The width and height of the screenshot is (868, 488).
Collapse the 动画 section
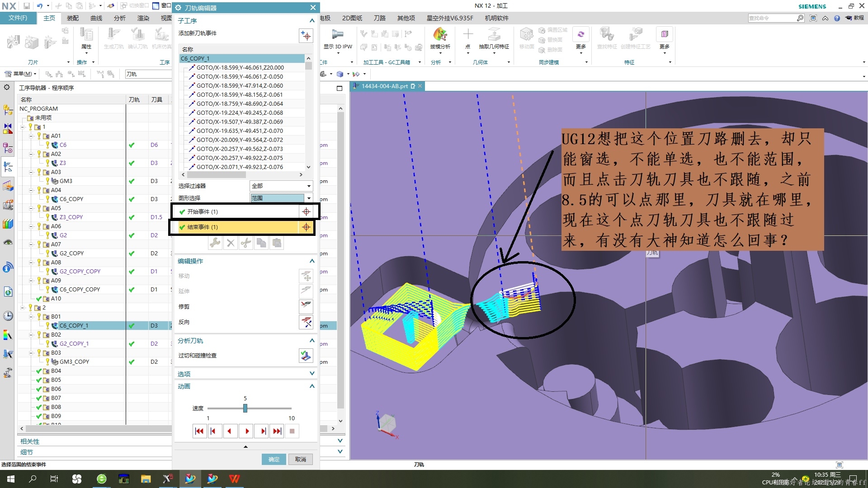click(312, 386)
